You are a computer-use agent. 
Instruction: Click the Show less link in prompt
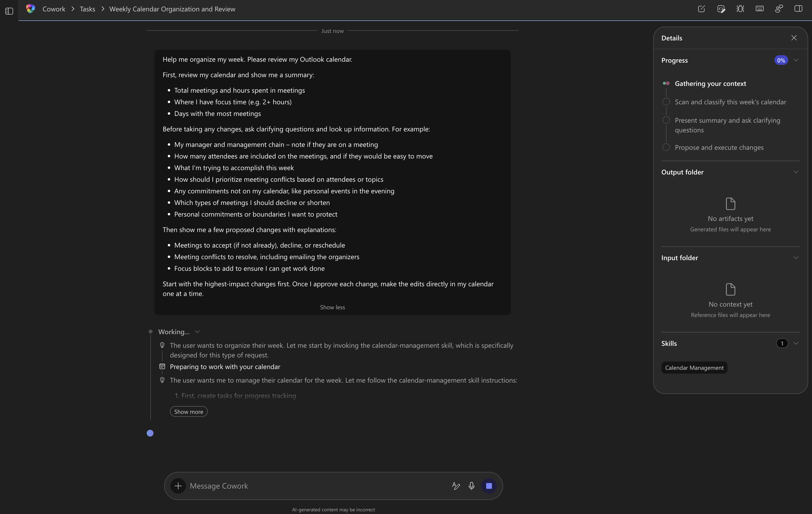click(332, 307)
